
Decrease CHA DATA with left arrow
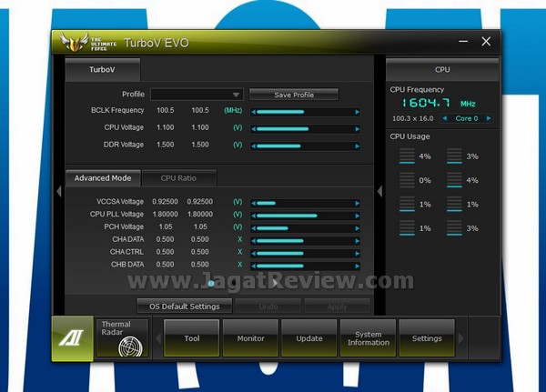(254, 241)
